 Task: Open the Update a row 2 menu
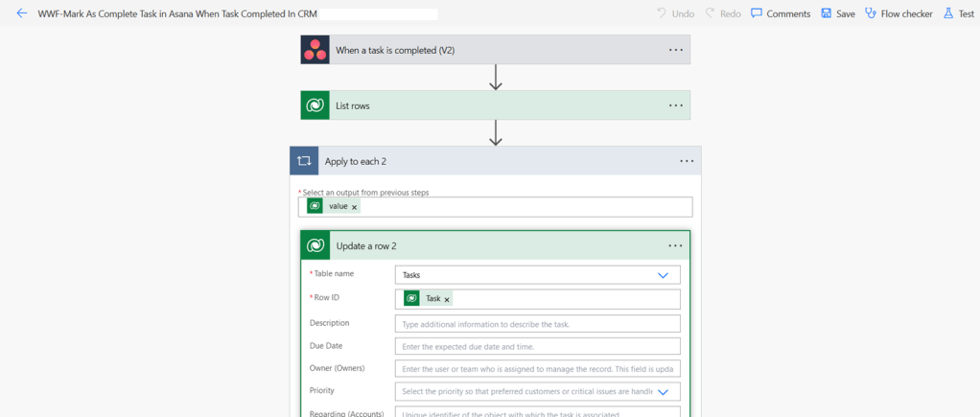coord(676,246)
